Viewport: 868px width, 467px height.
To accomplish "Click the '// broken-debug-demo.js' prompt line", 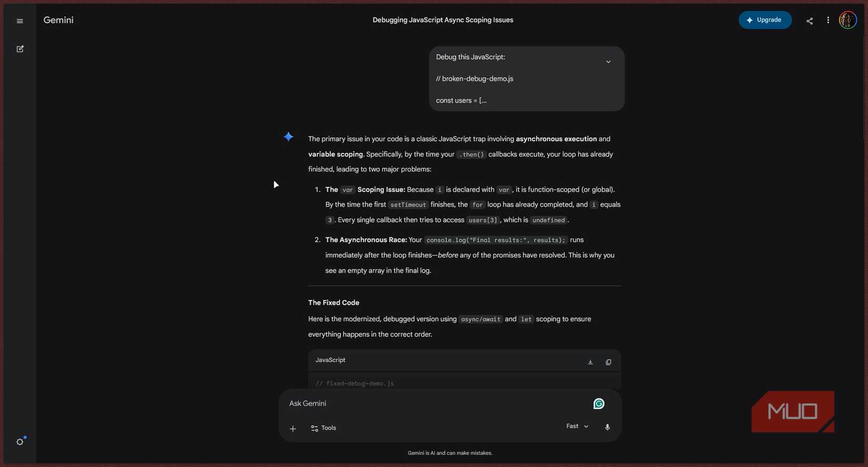I will click(475, 79).
